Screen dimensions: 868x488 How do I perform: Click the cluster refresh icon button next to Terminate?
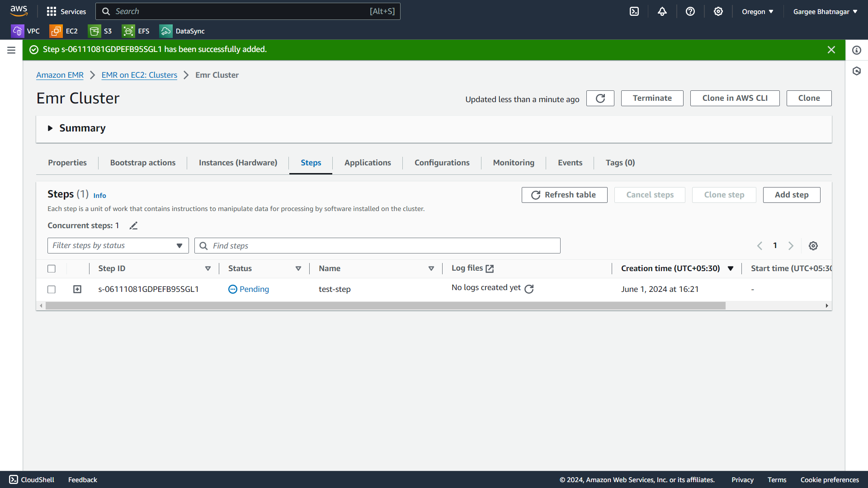click(x=600, y=99)
